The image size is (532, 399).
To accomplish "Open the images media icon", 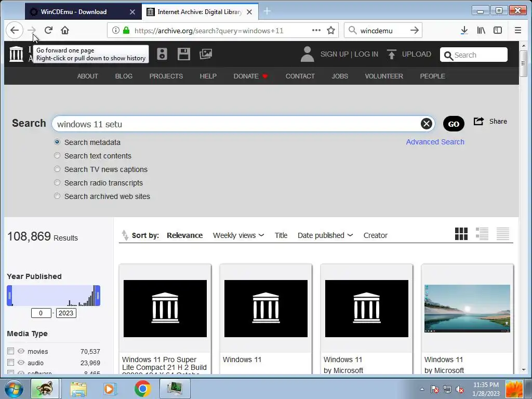I will click(x=206, y=54).
